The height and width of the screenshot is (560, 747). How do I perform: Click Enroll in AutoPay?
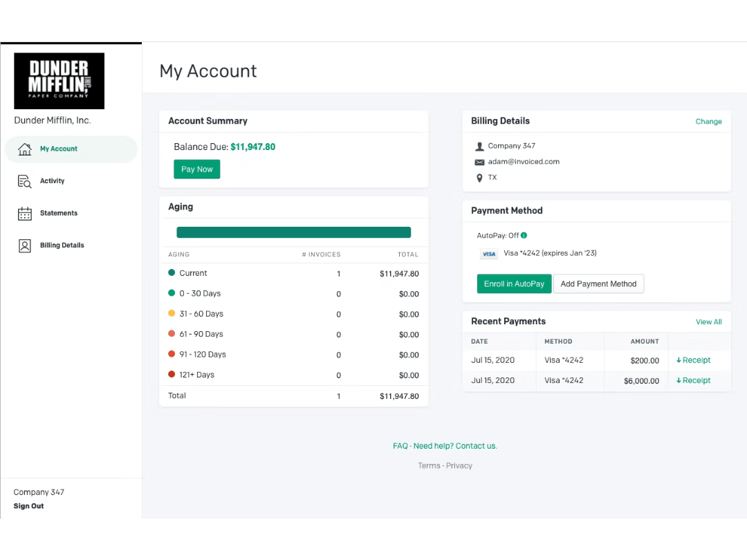point(514,283)
